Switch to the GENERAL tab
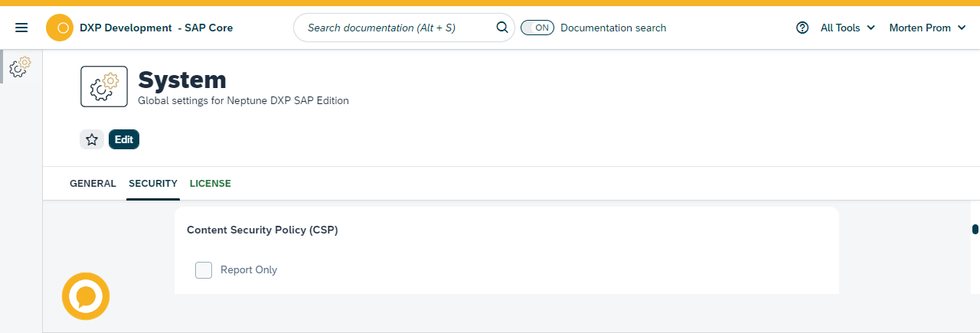 [93, 184]
